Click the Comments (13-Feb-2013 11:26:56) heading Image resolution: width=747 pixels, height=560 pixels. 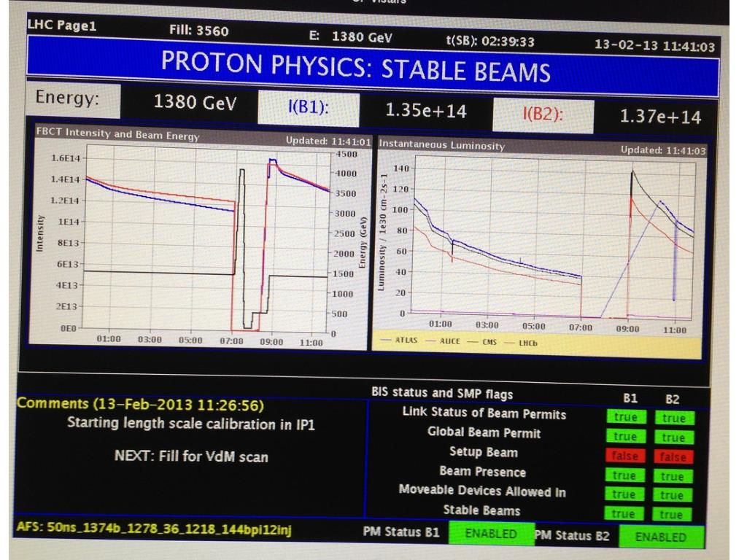click(x=140, y=404)
